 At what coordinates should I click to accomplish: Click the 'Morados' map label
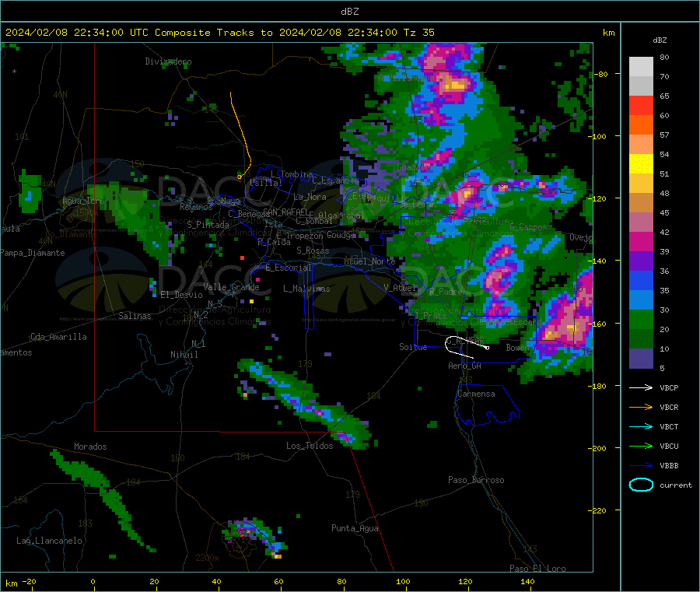click(90, 447)
